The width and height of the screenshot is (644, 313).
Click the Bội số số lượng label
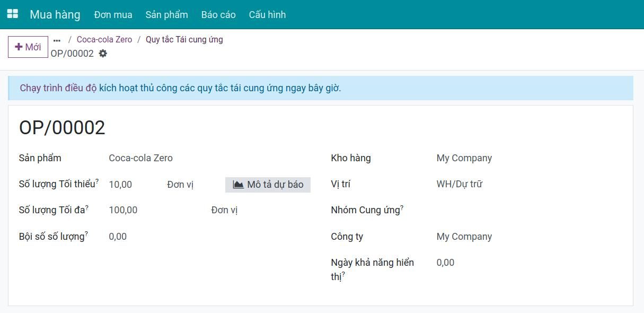(54, 237)
